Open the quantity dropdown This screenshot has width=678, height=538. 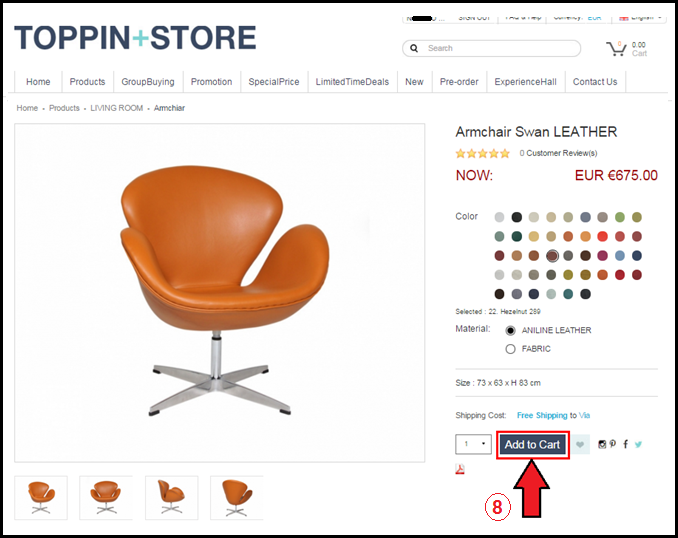(x=473, y=444)
